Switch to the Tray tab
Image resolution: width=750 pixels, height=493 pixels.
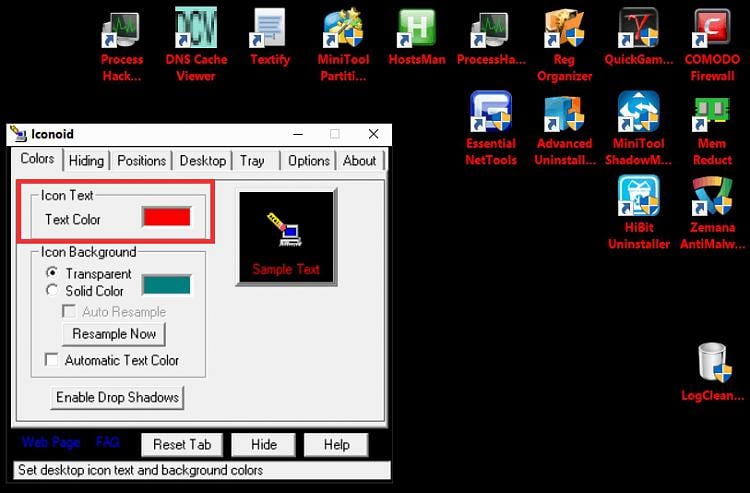click(252, 161)
